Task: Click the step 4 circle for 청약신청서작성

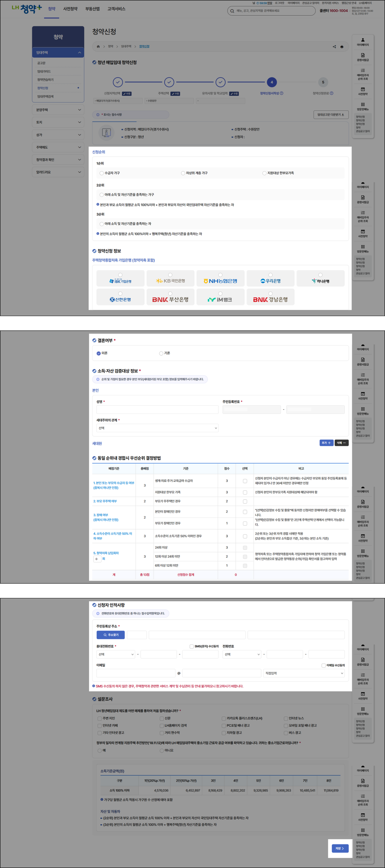Action: 272,82
